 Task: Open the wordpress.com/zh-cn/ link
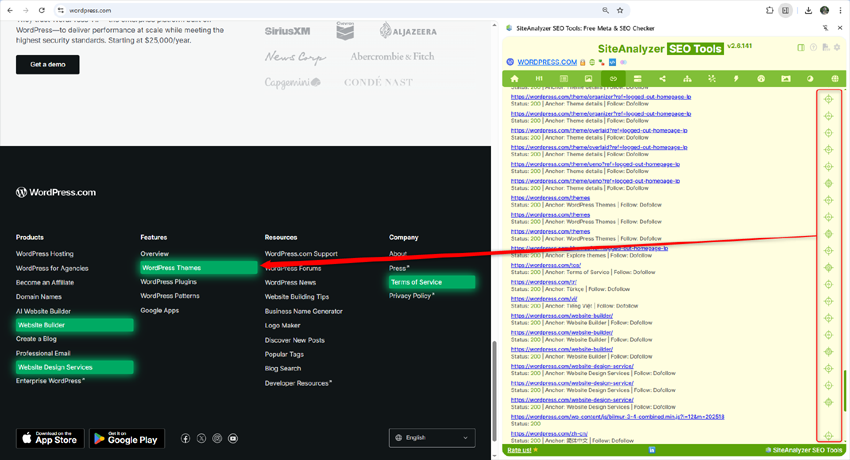pos(549,433)
